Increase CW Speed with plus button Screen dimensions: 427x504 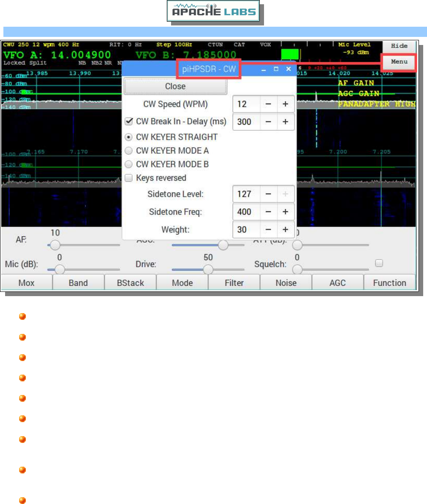point(285,104)
